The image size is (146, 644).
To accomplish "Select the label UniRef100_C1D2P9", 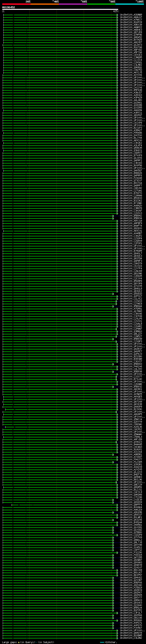I will (x=131, y=535).
